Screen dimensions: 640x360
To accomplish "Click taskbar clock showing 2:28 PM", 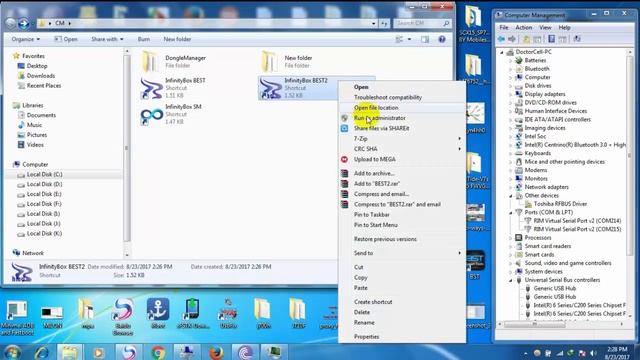I will point(617,349).
